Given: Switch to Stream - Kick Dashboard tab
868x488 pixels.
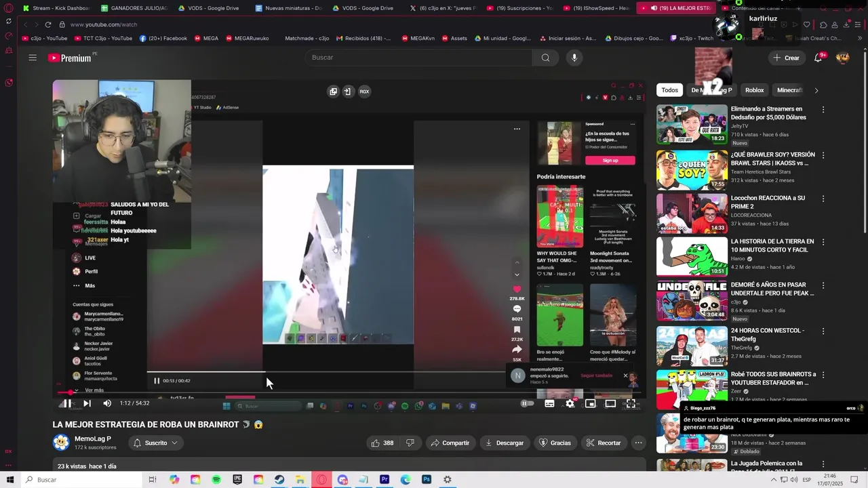Looking at the screenshot, I should [x=56, y=8].
